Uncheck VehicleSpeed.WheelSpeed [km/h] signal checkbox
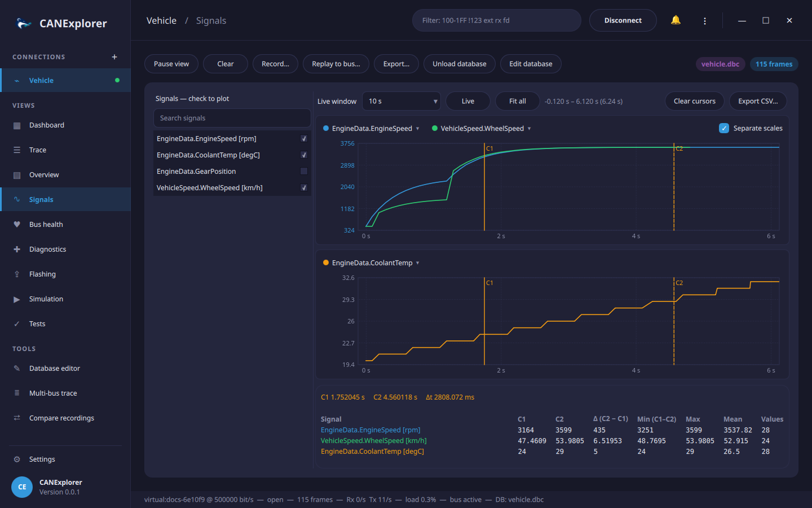This screenshot has height=508, width=812. pos(304,188)
